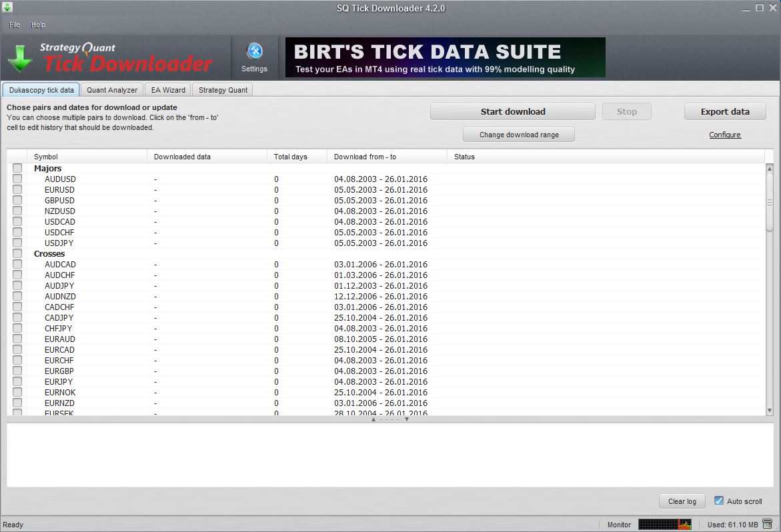Select the EURUSD checkbox
Viewport: 781px width, 532px height.
pyautogui.click(x=17, y=189)
